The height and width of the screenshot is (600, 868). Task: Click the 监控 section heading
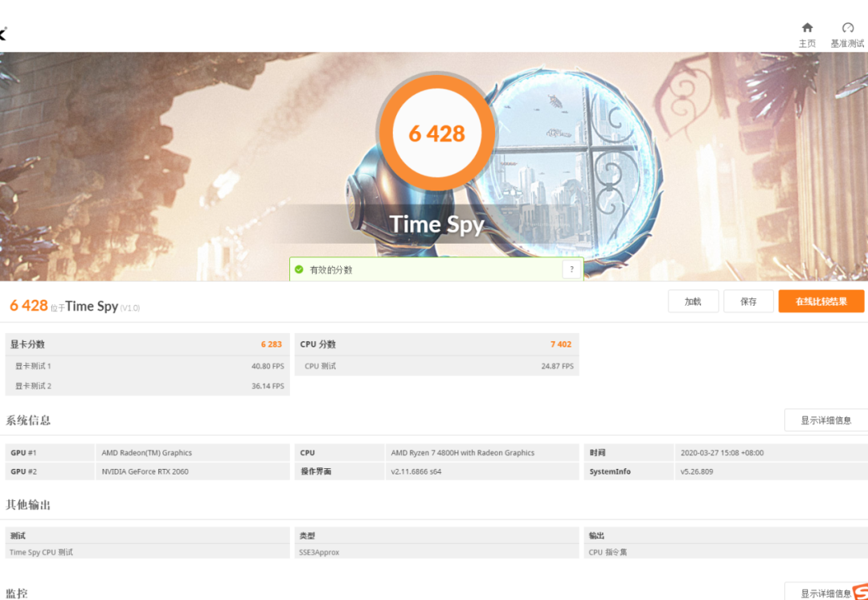point(16,594)
